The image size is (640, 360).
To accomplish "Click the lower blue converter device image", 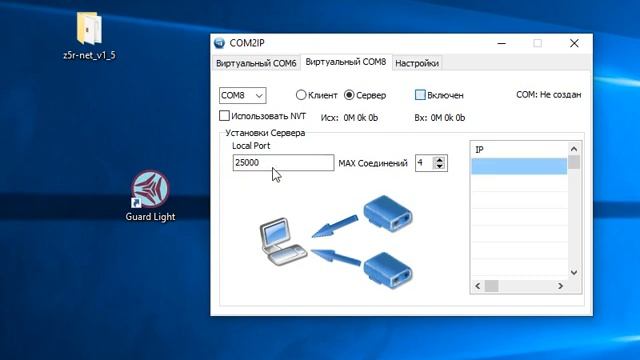I will click(x=388, y=271).
